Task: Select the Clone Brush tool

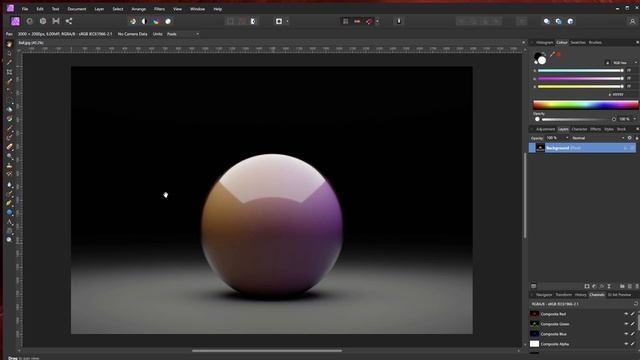Action: pyautogui.click(x=9, y=166)
